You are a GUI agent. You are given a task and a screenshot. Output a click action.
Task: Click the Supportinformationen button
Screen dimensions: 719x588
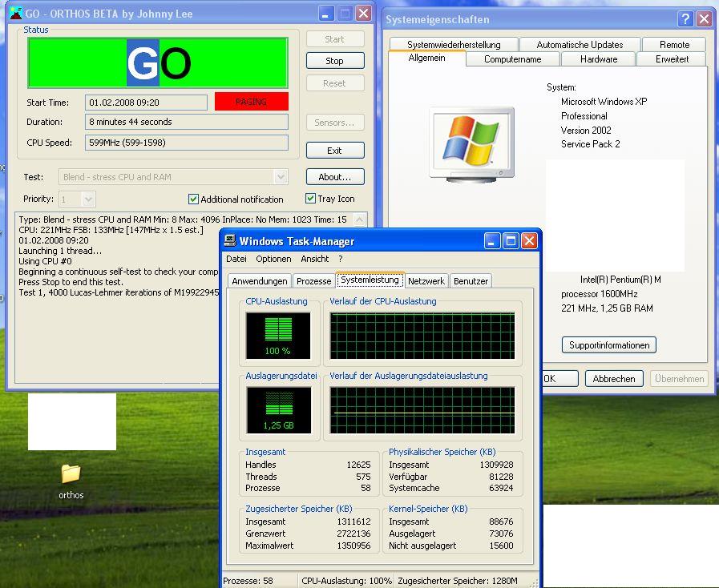(x=609, y=345)
